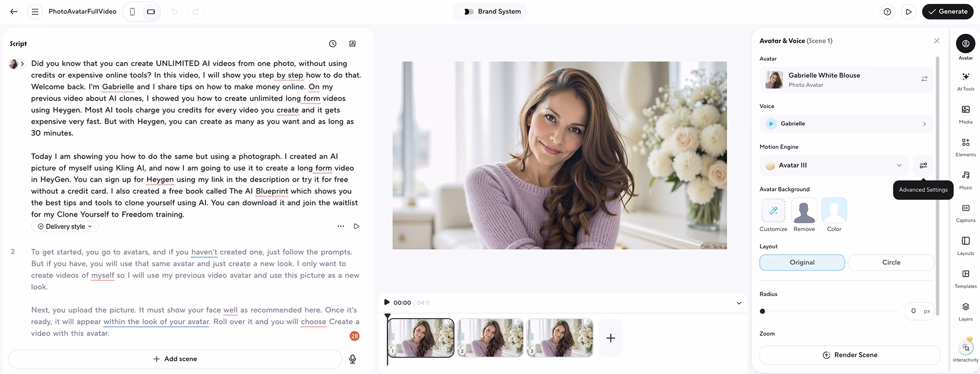Open the hamburger menu
The width and height of the screenshot is (980, 374).
(x=35, y=12)
